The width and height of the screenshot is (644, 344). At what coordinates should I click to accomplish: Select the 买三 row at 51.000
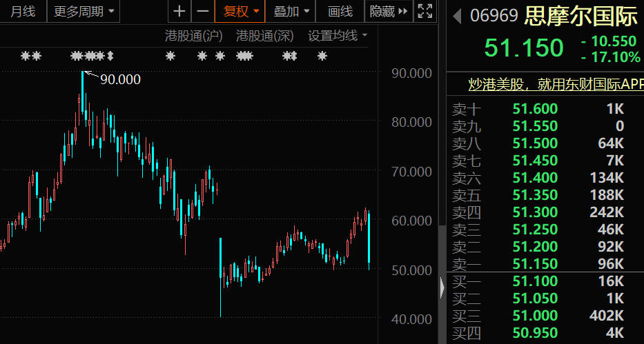[x=545, y=315]
